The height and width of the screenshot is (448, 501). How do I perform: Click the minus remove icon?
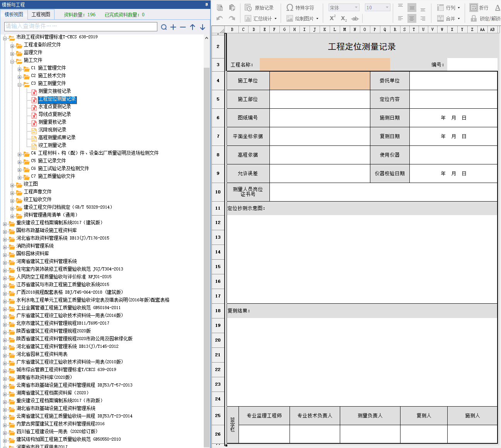pos(183,27)
